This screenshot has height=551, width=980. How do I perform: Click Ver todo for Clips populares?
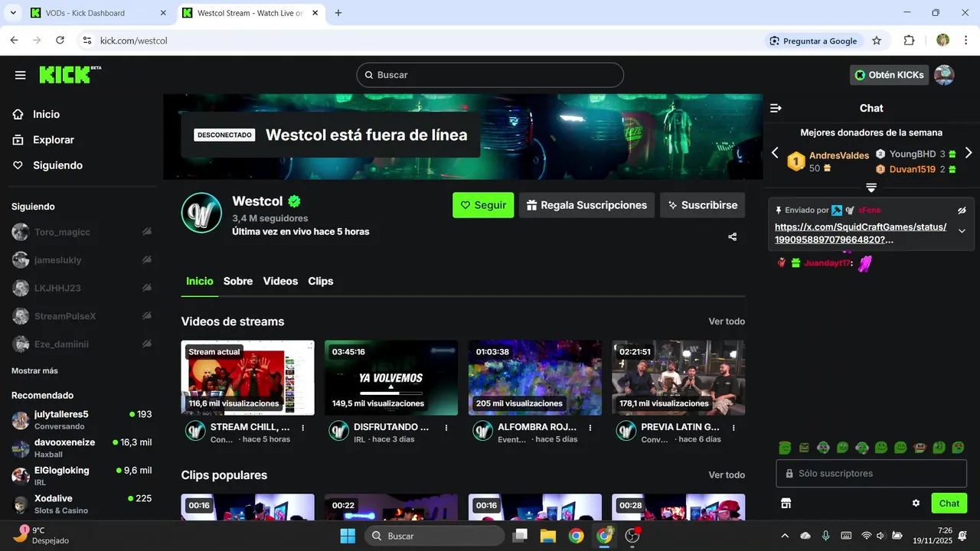click(727, 475)
